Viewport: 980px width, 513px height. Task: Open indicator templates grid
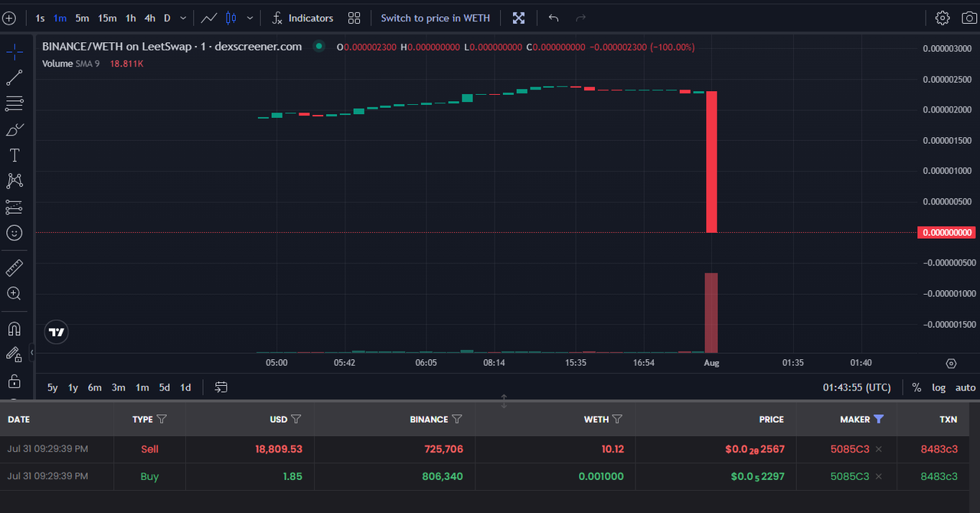354,18
